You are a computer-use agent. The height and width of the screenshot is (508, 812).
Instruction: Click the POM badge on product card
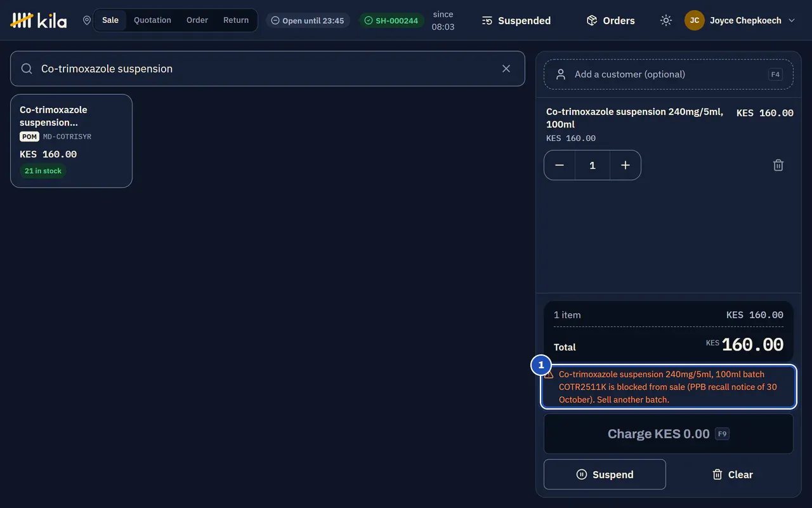coord(29,137)
